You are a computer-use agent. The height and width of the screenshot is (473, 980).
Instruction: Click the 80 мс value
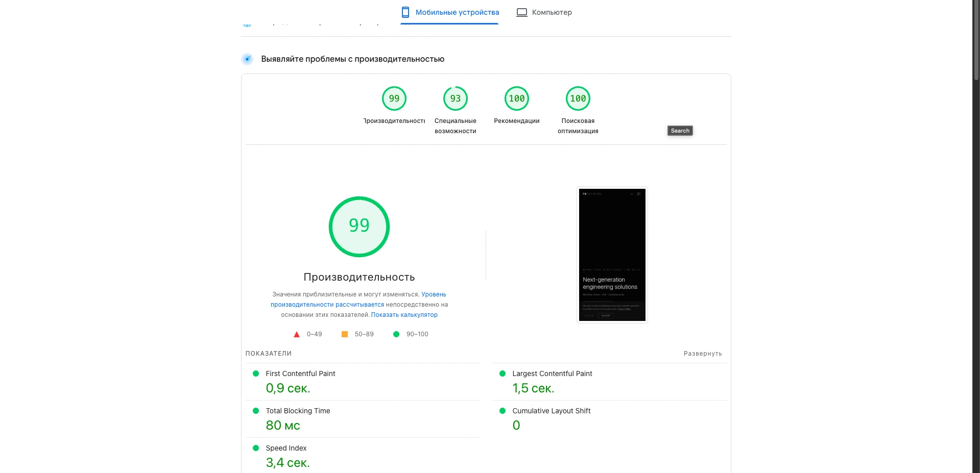283,426
